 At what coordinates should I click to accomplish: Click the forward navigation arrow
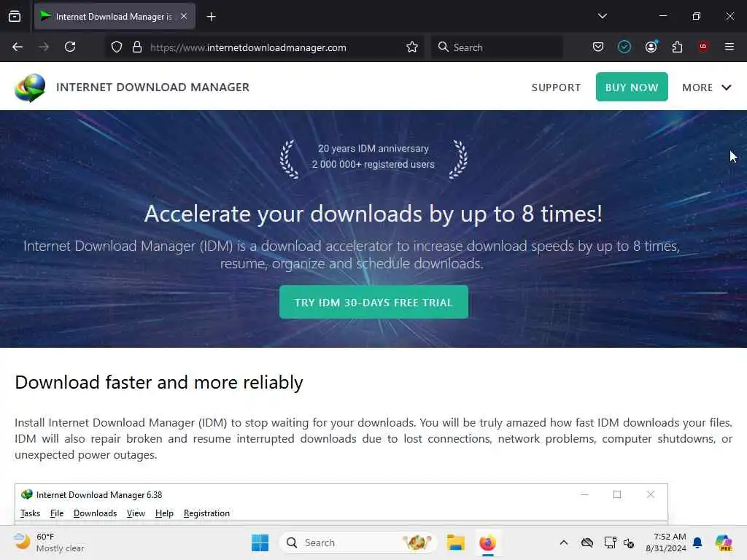pos(44,47)
